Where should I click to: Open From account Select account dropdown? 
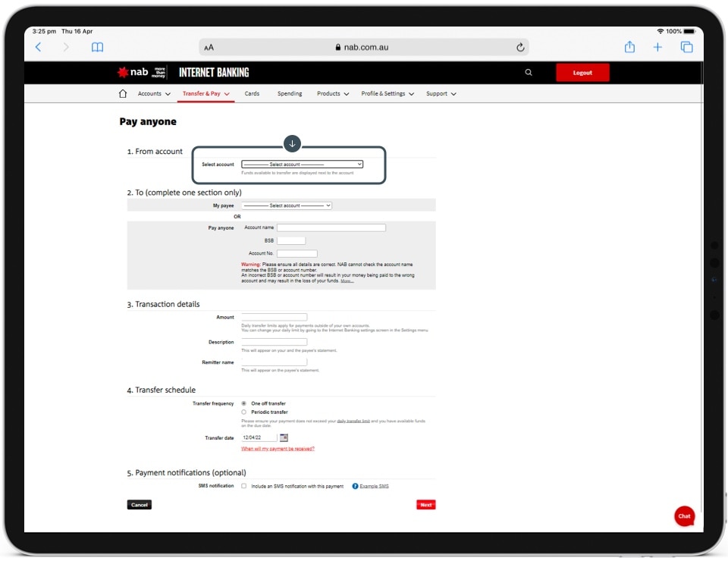pyautogui.click(x=302, y=165)
